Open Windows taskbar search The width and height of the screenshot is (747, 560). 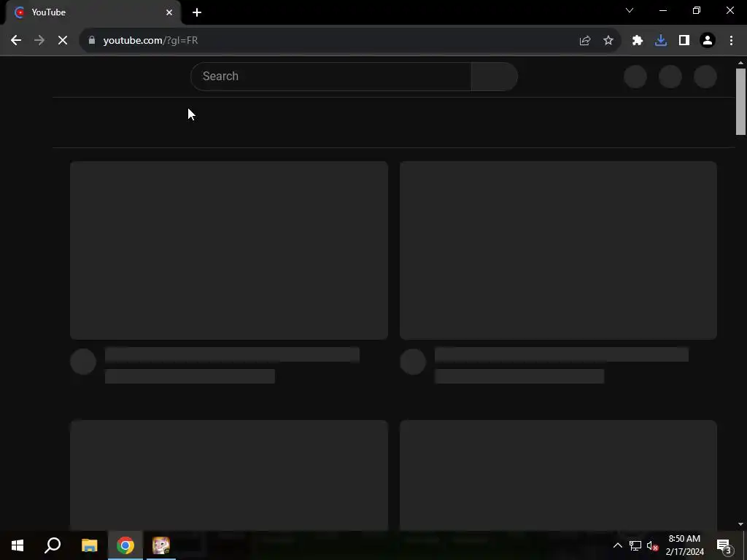point(53,545)
